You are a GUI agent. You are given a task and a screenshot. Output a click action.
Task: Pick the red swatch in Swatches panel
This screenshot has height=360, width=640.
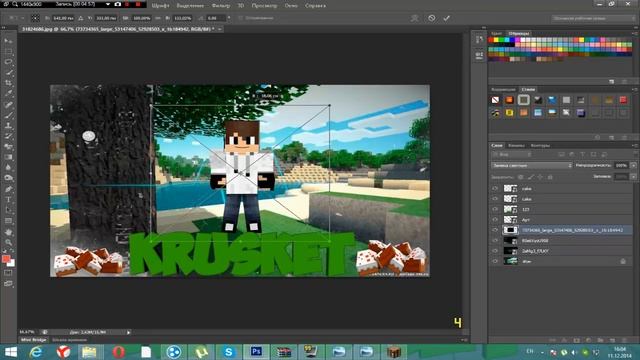[x=491, y=40]
